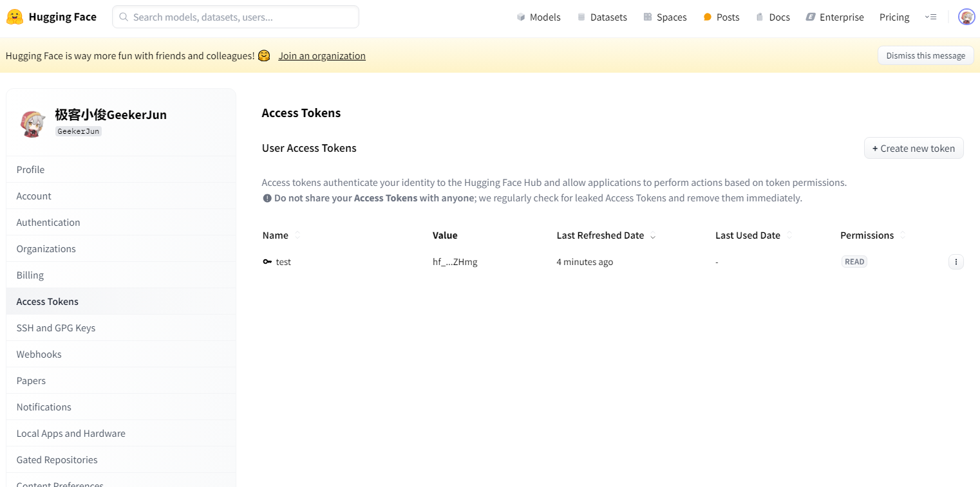Click the key icon beside test token
The width and height of the screenshot is (980, 487).
tap(267, 262)
